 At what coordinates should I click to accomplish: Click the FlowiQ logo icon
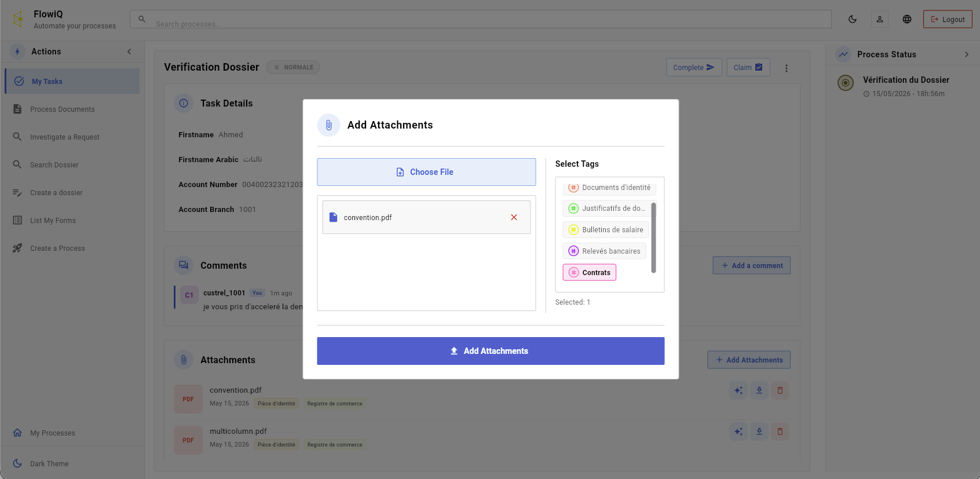coord(18,19)
